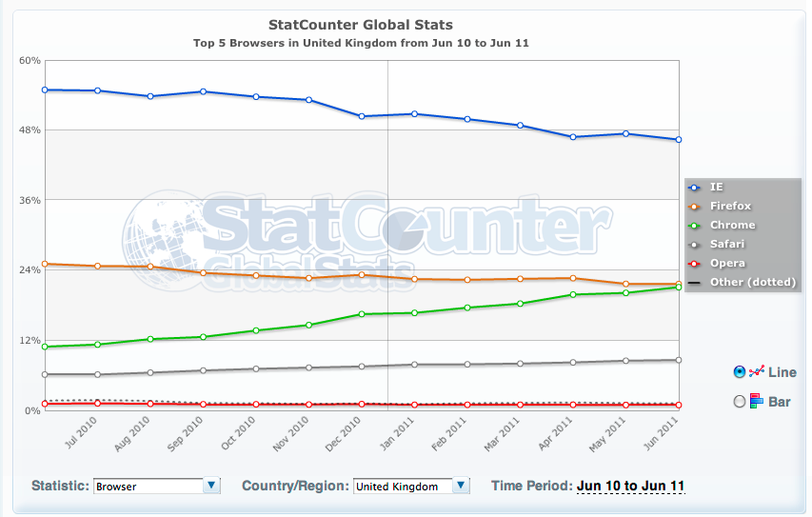Open the Country/Region dropdown arrow

(x=462, y=486)
